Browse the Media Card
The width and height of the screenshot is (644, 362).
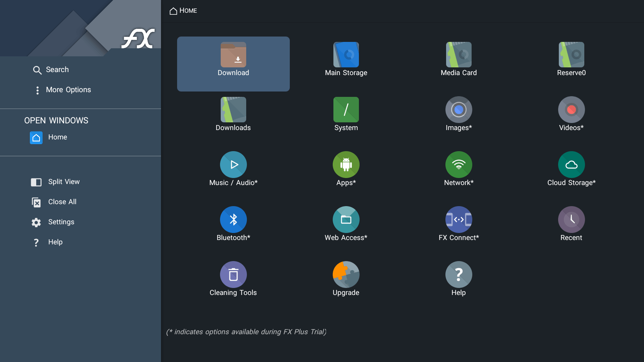(x=459, y=59)
